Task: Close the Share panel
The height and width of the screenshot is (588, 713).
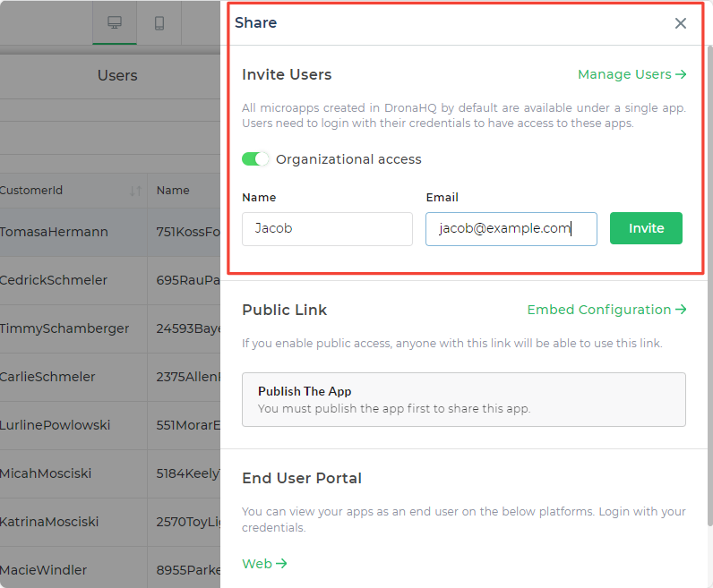Action: point(681,23)
